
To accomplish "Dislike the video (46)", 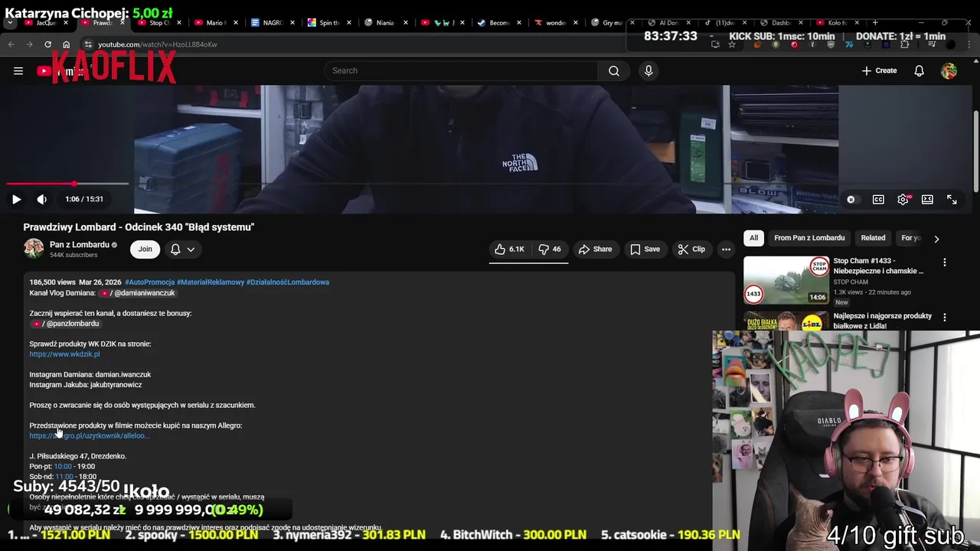I will pos(550,249).
